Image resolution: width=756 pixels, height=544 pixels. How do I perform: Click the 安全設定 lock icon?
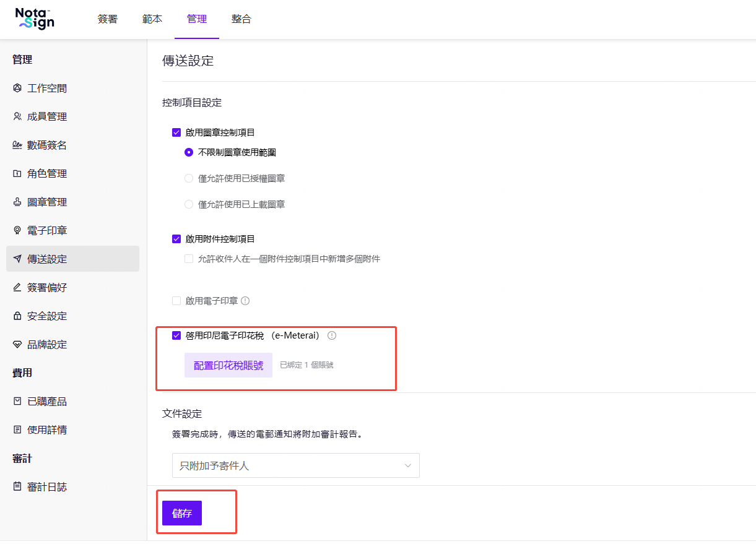point(17,316)
